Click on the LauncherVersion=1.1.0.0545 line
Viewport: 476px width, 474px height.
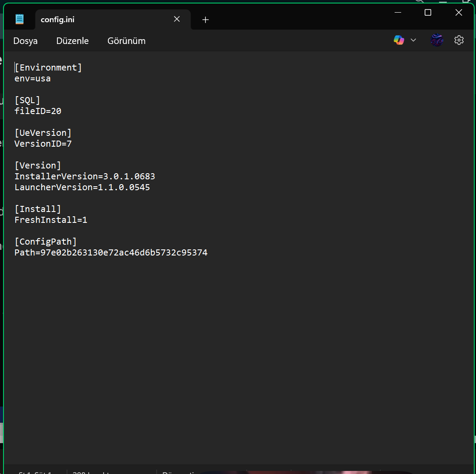pos(82,188)
